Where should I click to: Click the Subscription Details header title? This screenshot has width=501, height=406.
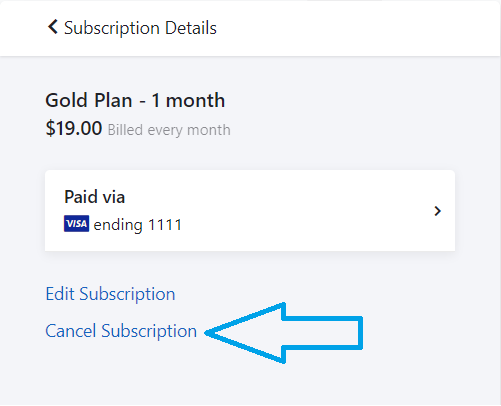click(x=140, y=28)
